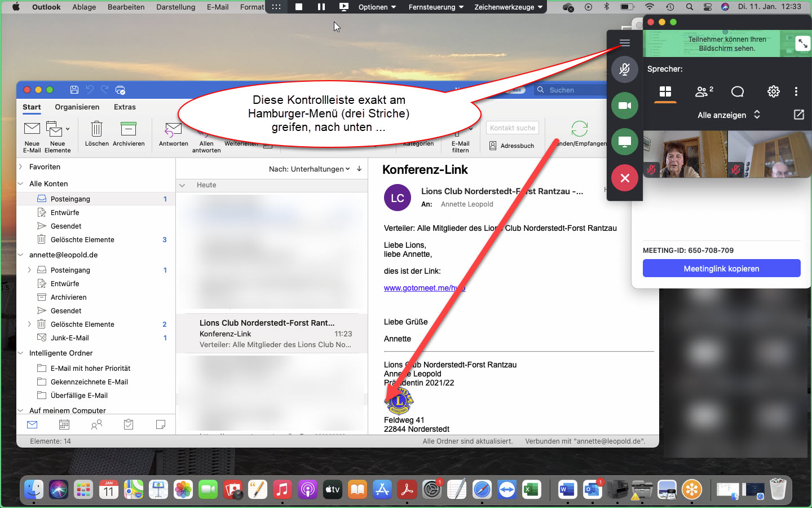
Task: Click the Senden/Empfangen sync icon
Action: [x=580, y=129]
